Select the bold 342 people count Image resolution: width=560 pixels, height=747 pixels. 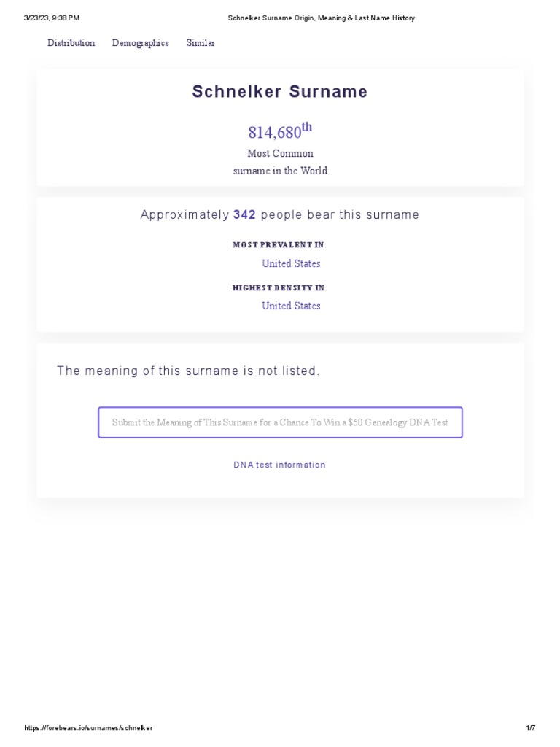coord(244,215)
